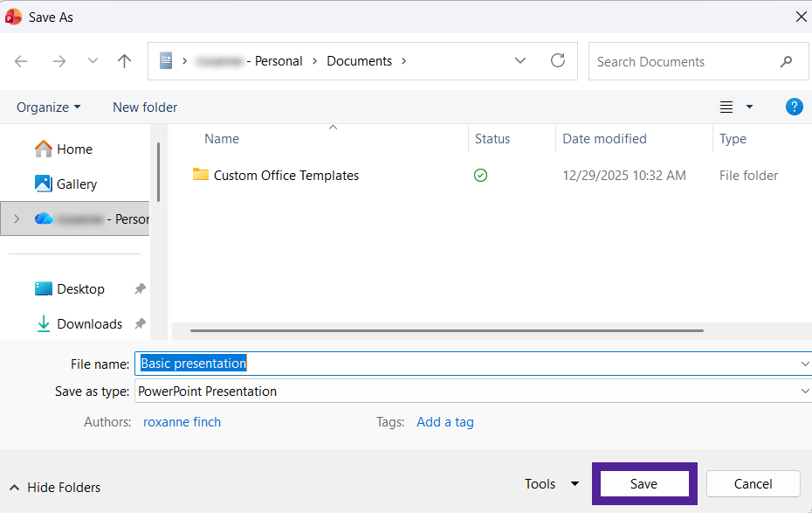Click the Up one level arrow icon
Screen dimensions: 812x513
124,61
